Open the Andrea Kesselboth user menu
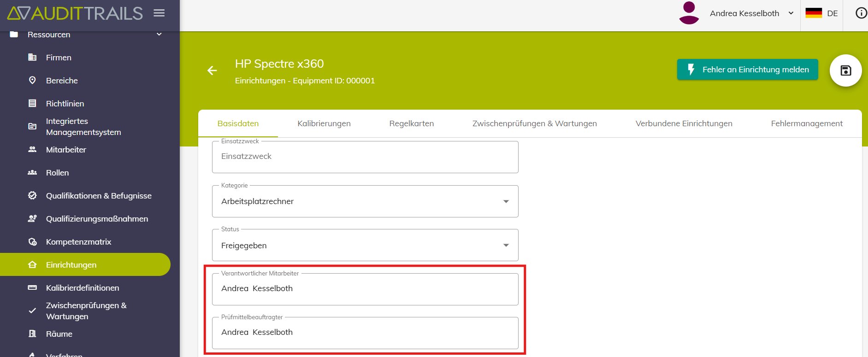 click(x=751, y=13)
